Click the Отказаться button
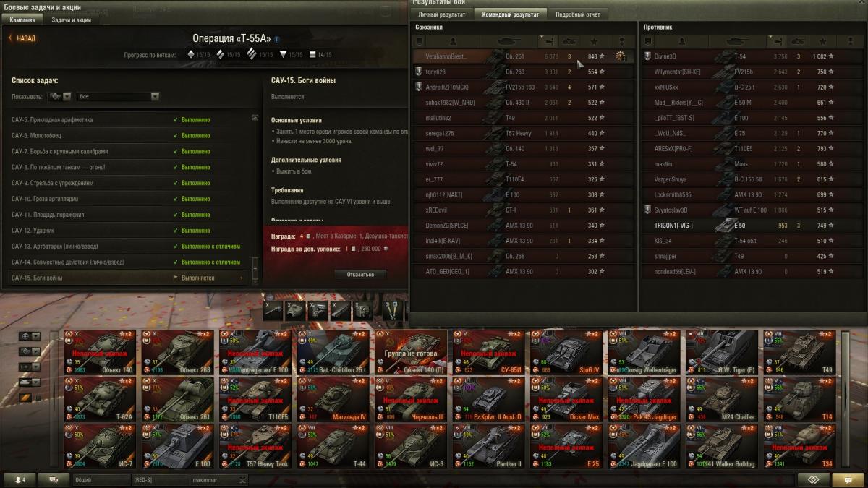868x488 pixels. (360, 275)
